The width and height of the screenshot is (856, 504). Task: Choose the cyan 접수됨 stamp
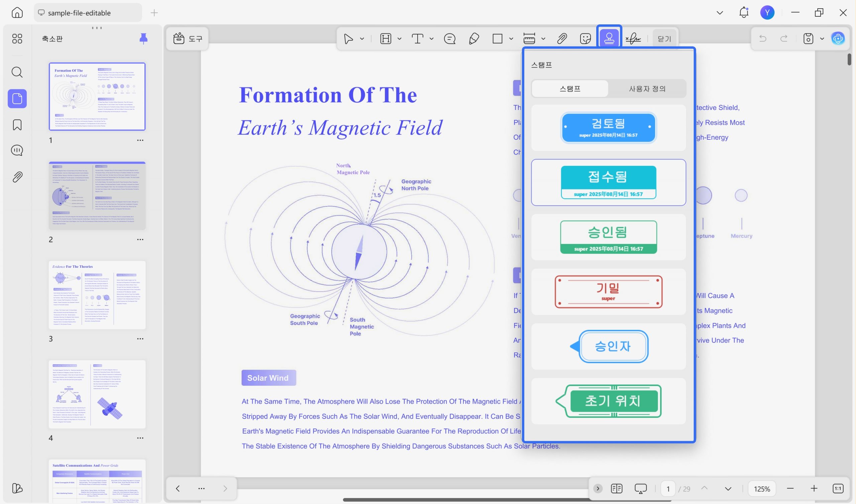(x=608, y=182)
